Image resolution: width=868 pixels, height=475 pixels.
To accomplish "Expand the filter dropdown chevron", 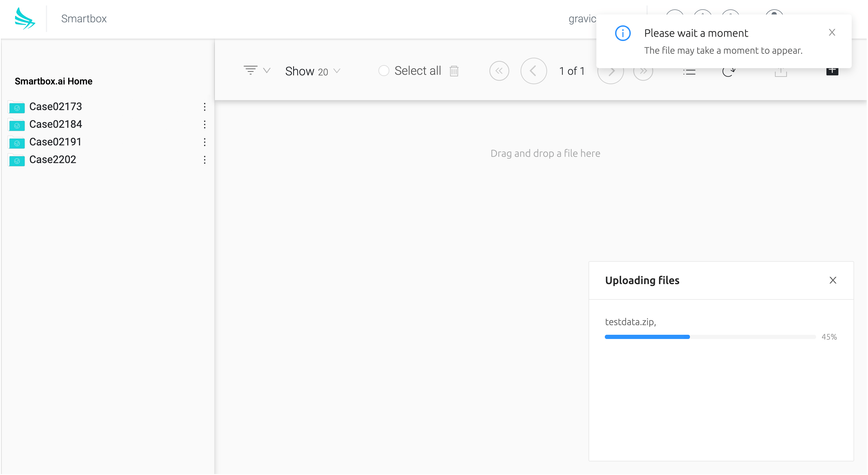I will click(267, 71).
